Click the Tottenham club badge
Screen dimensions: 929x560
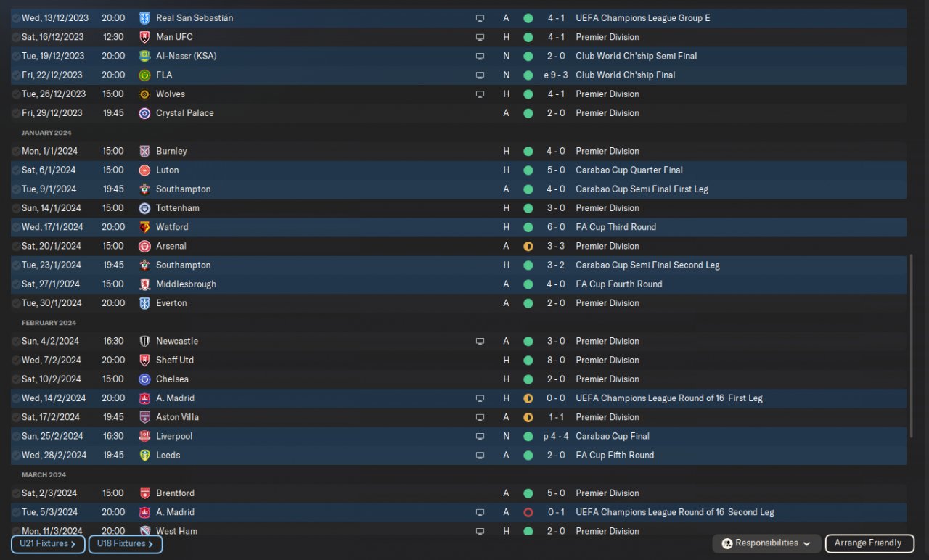point(144,208)
